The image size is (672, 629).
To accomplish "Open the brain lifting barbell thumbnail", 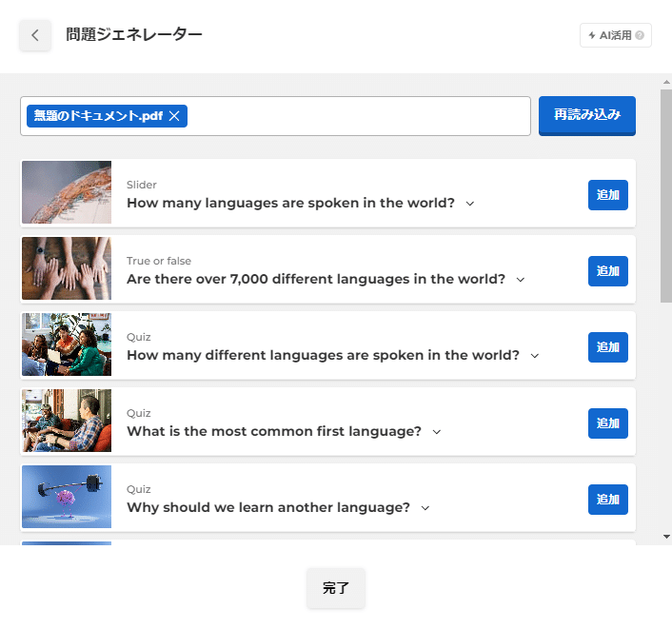I will pyautogui.click(x=67, y=497).
